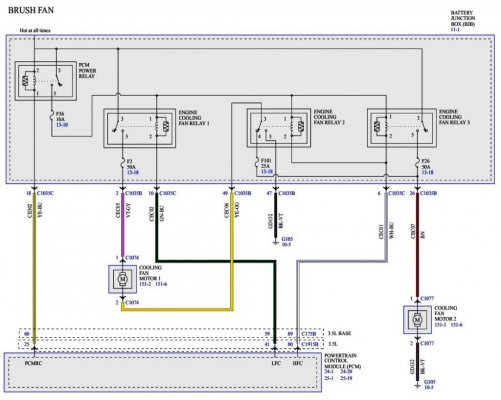Click connector C1035B at pin 47

287,193
